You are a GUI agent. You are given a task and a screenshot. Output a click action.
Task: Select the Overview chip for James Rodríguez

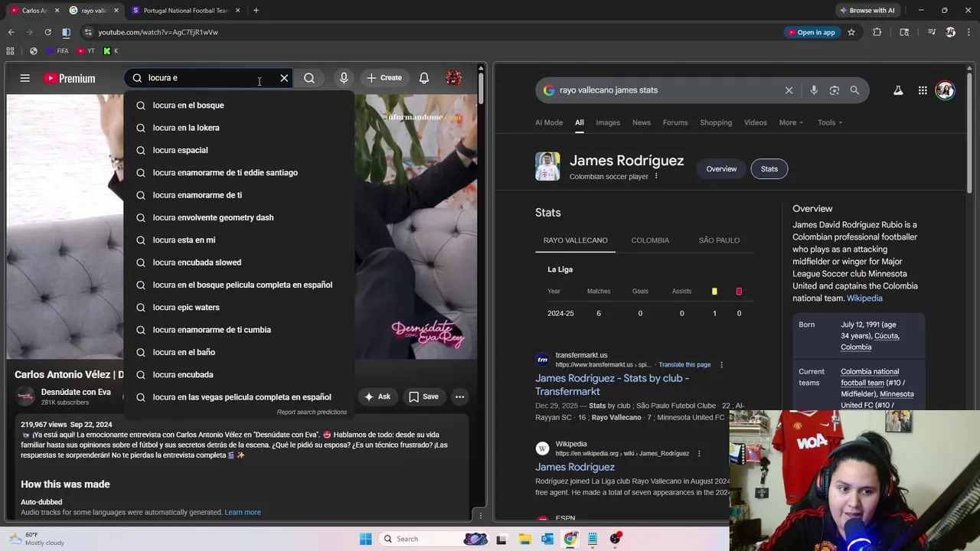(x=721, y=169)
